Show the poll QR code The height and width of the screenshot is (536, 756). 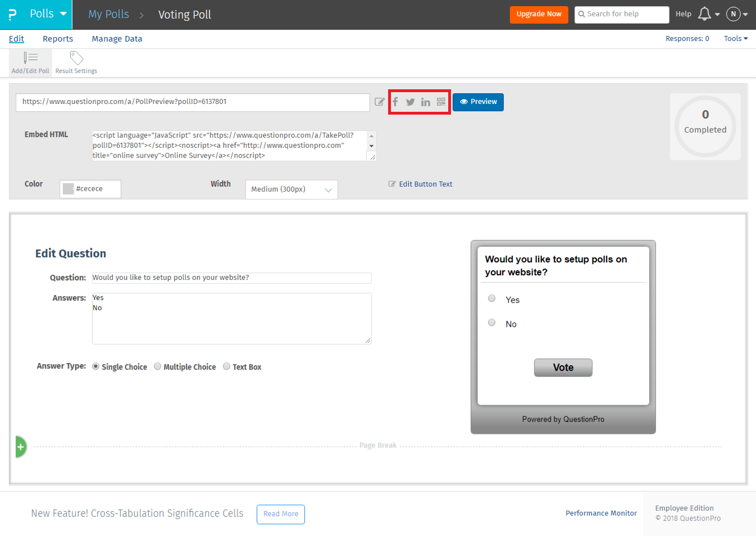coord(441,102)
